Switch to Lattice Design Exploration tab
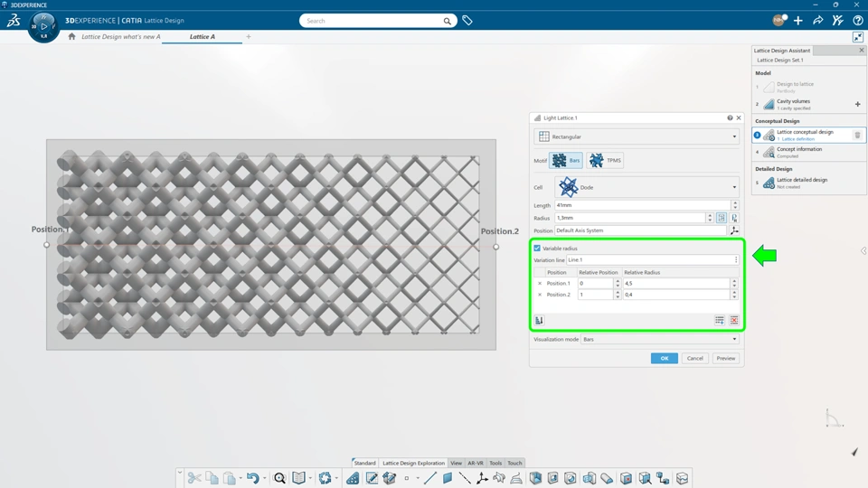This screenshot has width=868, height=488. pyautogui.click(x=413, y=463)
